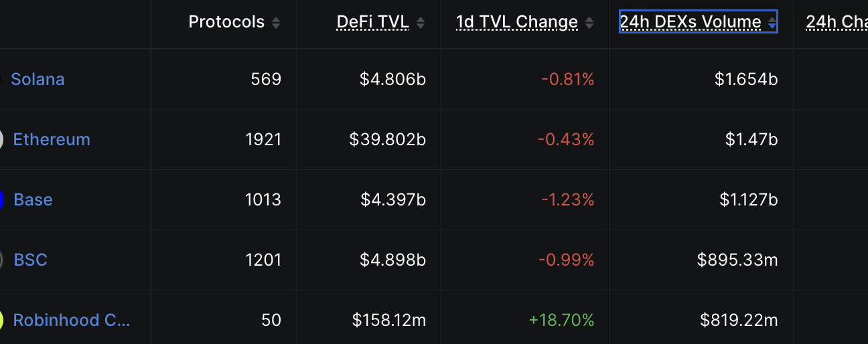Click the Ethereum chain logo icon
Screen dimensions: 868x344
point(1,140)
